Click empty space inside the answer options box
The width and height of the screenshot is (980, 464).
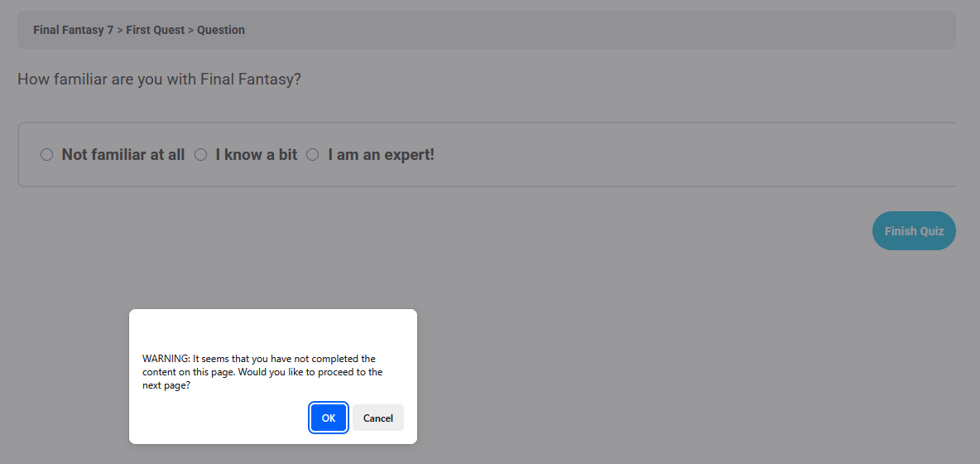click(x=688, y=154)
